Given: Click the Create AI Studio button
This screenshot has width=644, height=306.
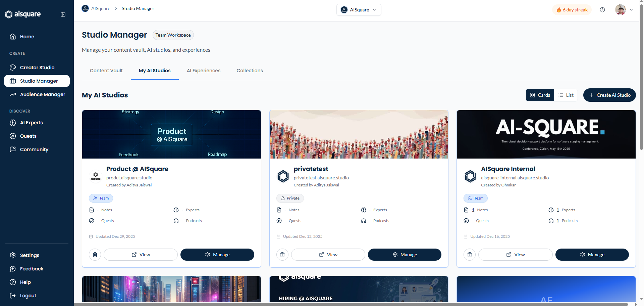Looking at the screenshot, I should [x=609, y=95].
